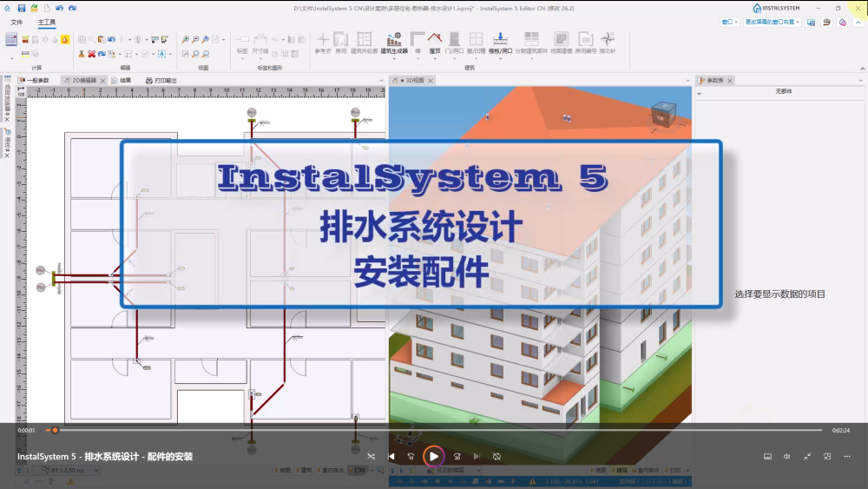Toggle the player mute volume icon
Screen dimensions: 868x489
[x=786, y=456]
